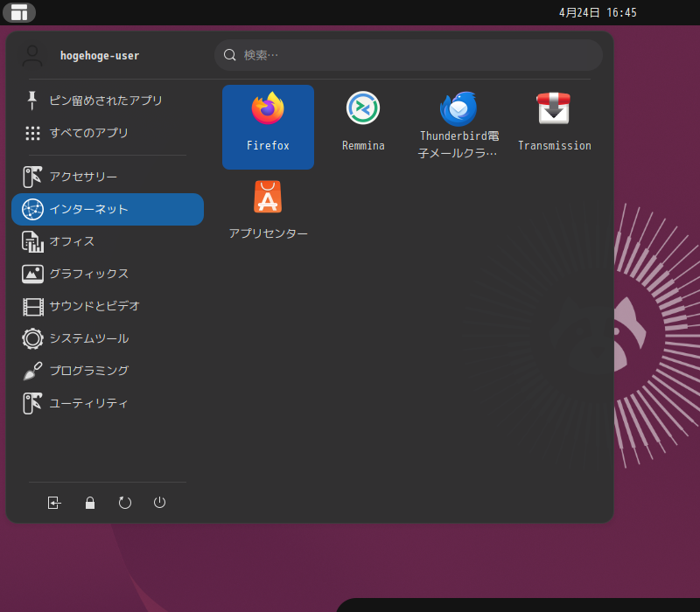Click the 検索 search field
700x612 pixels.
[x=408, y=54]
